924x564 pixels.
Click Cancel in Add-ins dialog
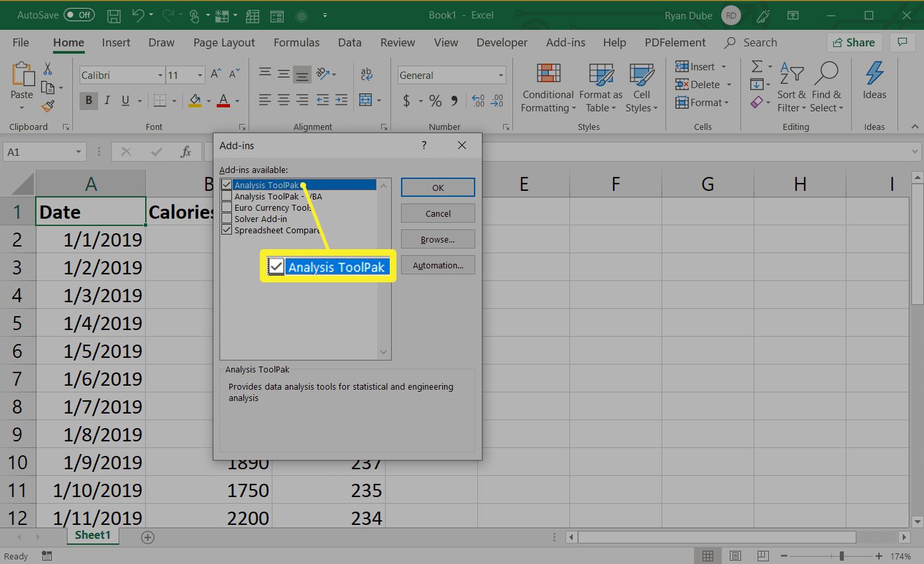click(438, 213)
